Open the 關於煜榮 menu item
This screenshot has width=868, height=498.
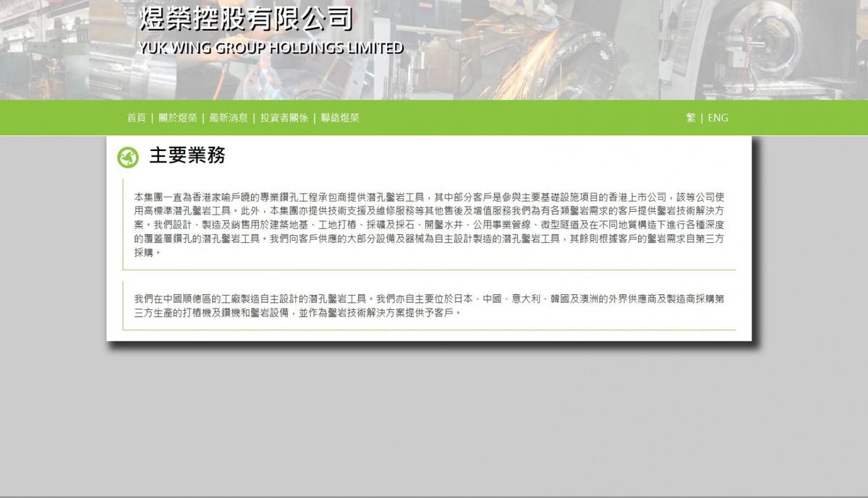pos(178,118)
